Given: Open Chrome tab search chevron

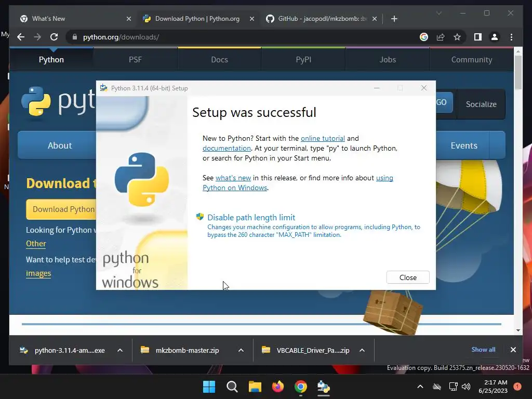Looking at the screenshot, I should [x=438, y=13].
